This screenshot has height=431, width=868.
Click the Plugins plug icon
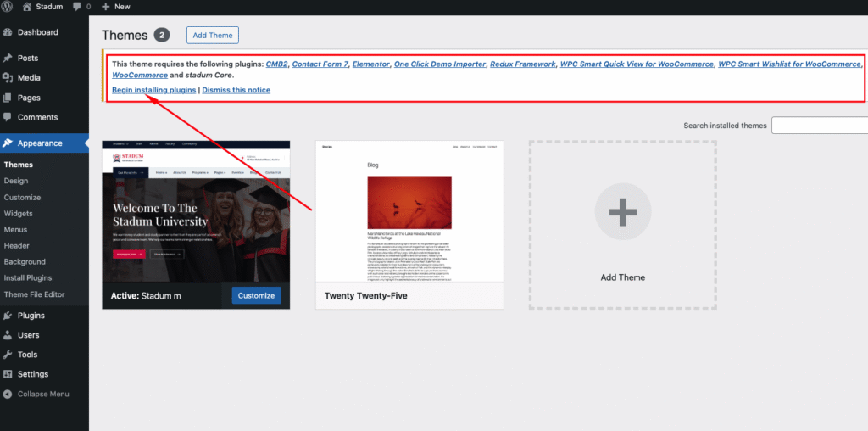click(x=8, y=316)
